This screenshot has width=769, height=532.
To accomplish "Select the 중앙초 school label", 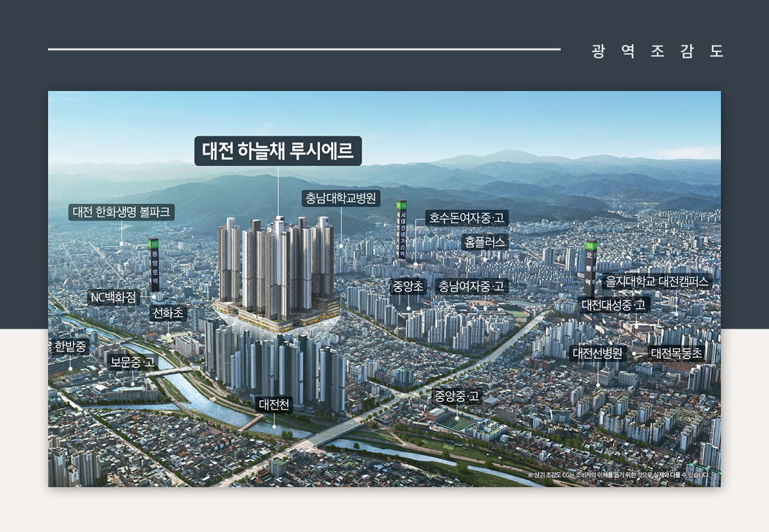I will [x=408, y=286].
